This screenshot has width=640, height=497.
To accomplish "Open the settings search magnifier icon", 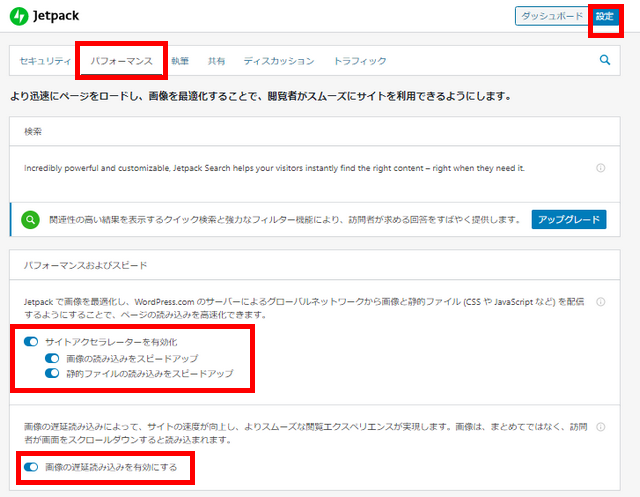I will click(604, 60).
